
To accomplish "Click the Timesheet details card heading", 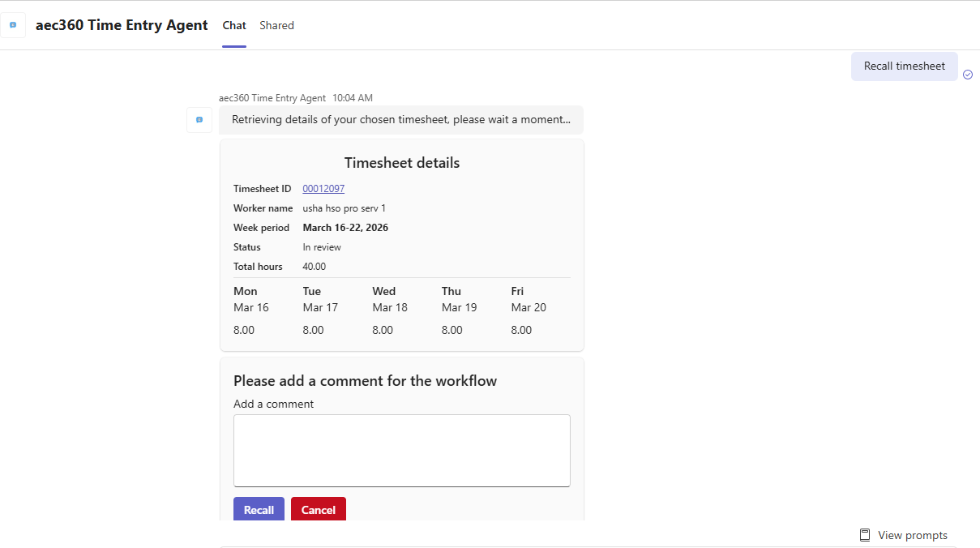I will point(401,163).
